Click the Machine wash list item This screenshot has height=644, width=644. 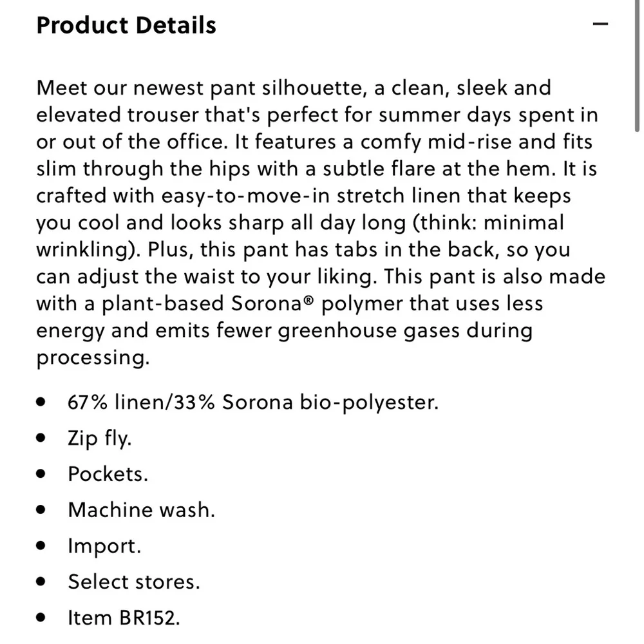pos(141,510)
